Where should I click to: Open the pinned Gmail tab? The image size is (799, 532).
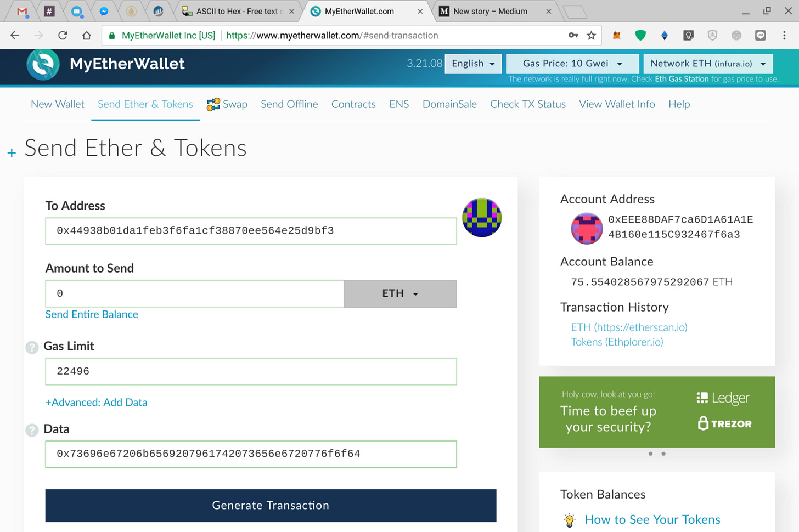point(22,11)
